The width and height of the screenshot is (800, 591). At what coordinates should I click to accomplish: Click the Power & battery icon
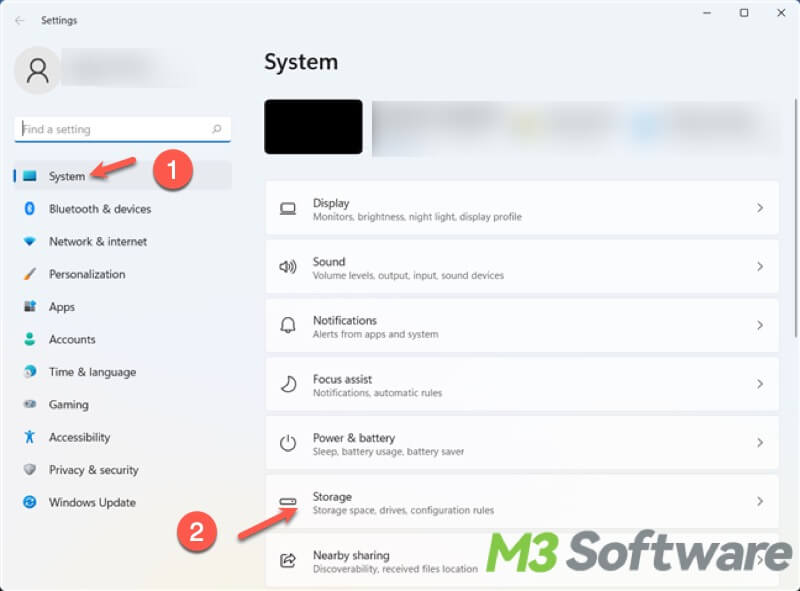point(288,443)
